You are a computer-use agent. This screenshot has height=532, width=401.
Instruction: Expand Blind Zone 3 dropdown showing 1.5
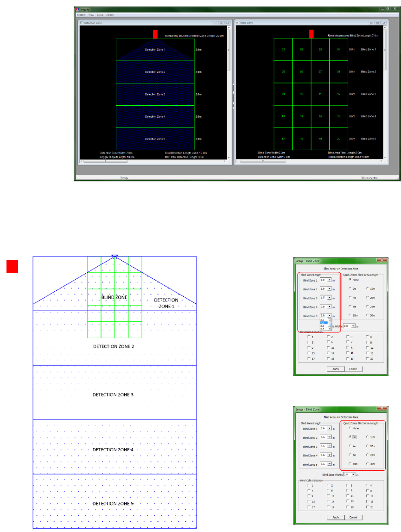(329, 298)
